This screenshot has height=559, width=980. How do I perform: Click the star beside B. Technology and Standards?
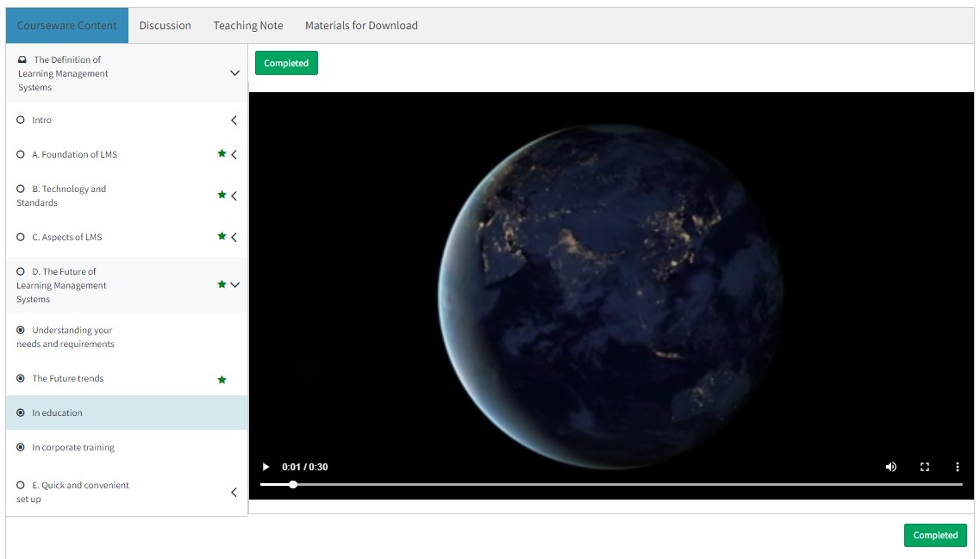(222, 196)
